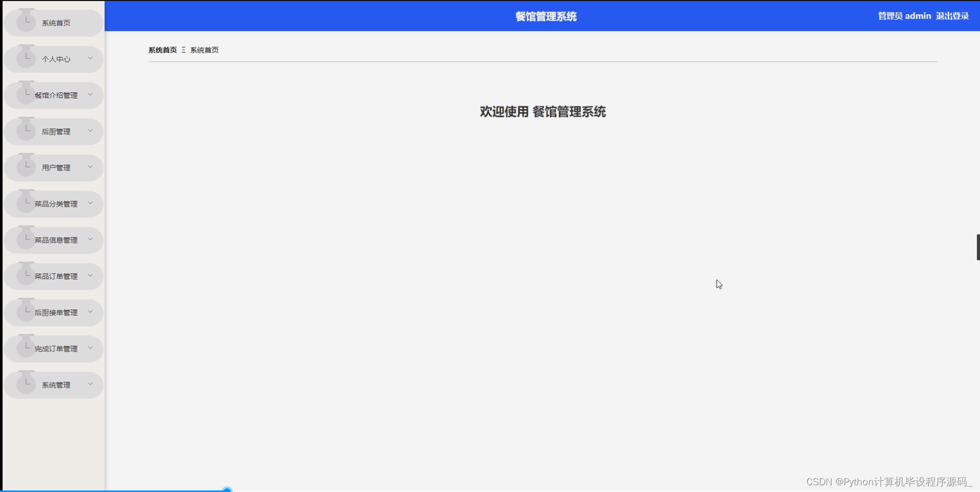The image size is (980, 492).
Task: Click the 完成订单管理 sidebar icon
Action: click(26, 347)
